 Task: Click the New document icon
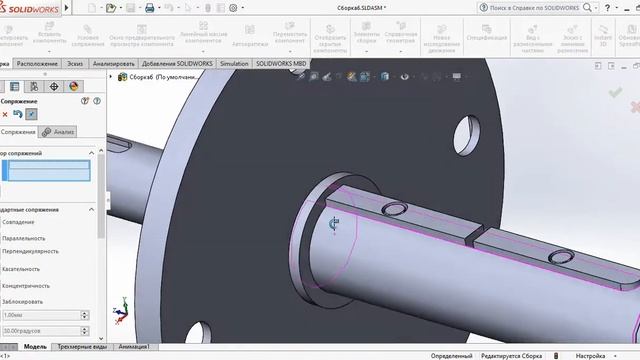coord(92,8)
